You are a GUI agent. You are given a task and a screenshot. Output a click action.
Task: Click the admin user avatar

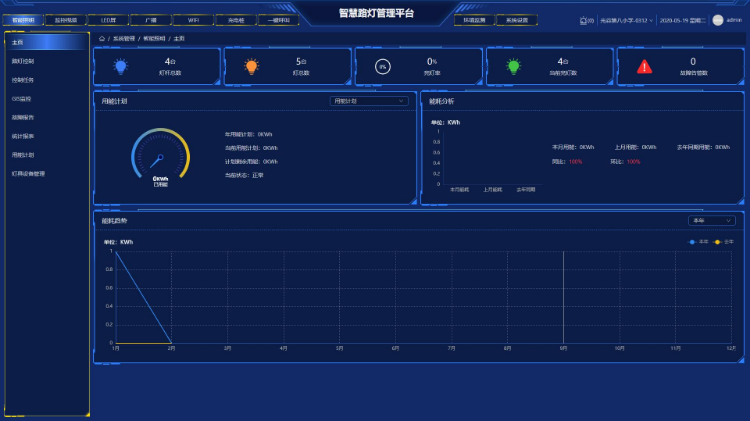[717, 20]
